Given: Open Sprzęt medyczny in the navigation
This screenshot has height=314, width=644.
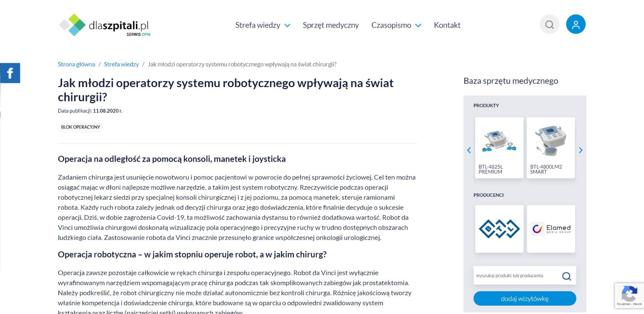Looking at the screenshot, I should 331,25.
